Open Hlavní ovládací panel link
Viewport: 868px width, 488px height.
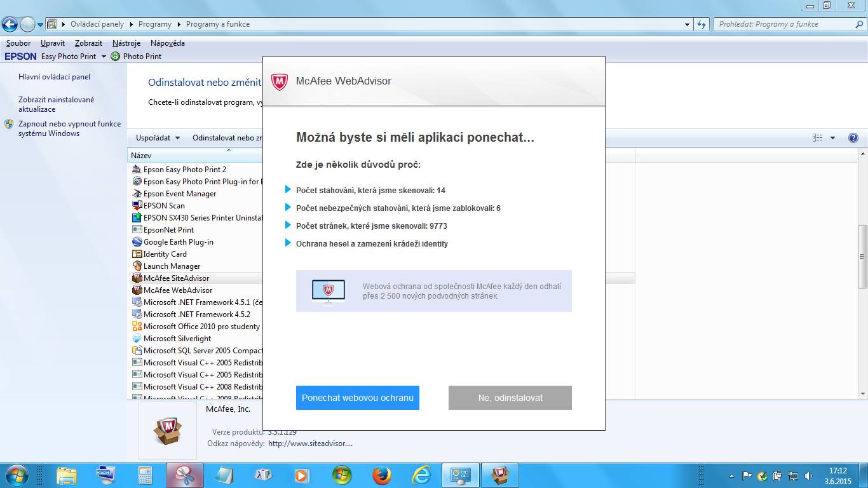[x=55, y=77]
